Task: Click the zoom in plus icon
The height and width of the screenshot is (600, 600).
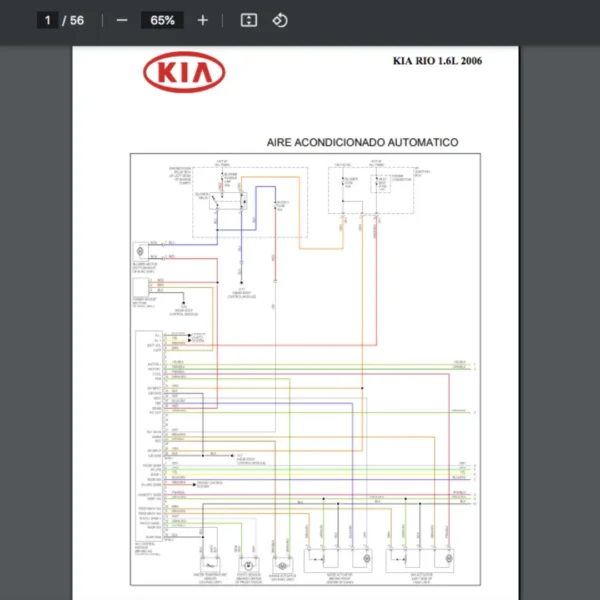Action: [203, 20]
